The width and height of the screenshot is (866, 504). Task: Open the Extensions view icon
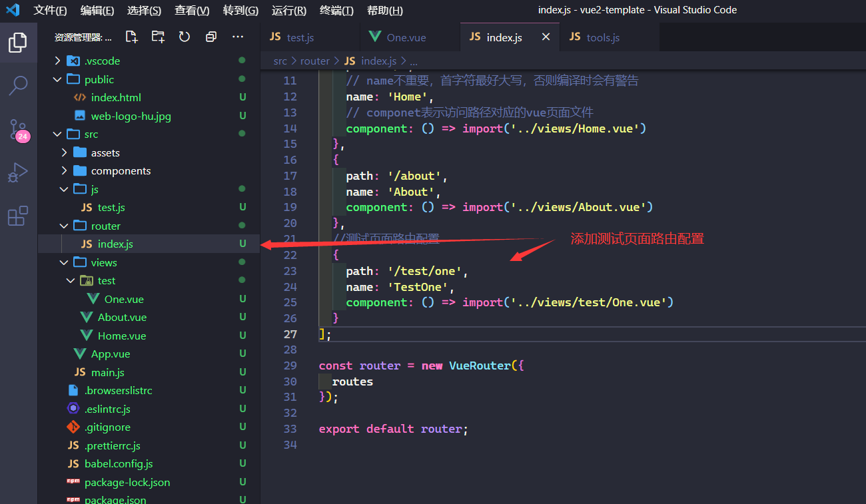pos(18,216)
